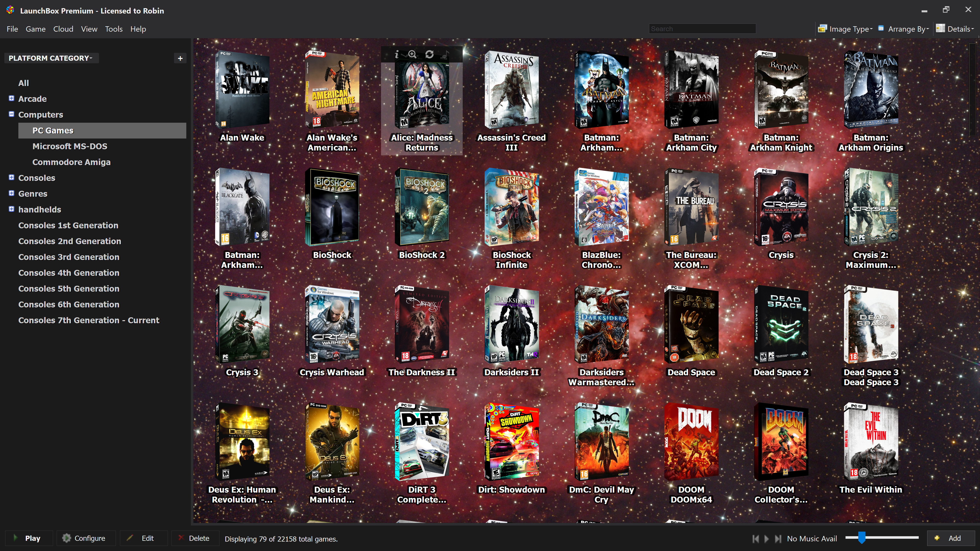Click the play music triangle control
Viewport: 980px width, 551px height.
[767, 539]
